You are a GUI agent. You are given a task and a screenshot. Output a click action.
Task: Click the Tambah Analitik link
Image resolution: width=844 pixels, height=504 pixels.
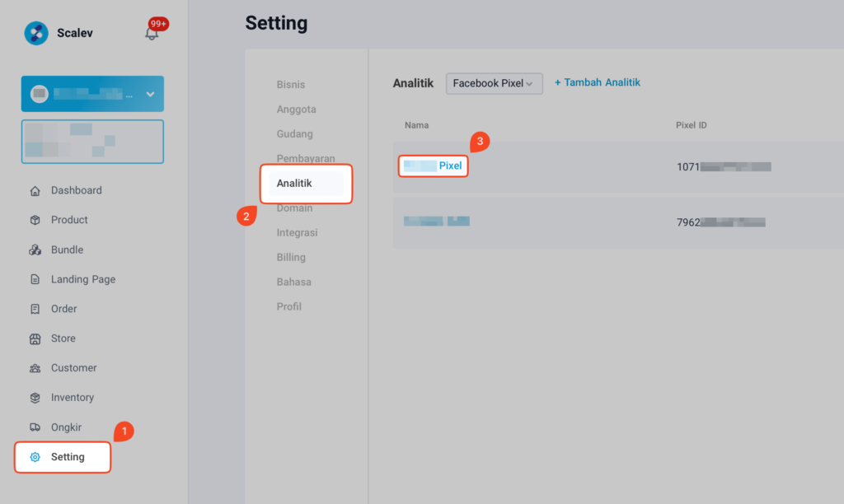tap(598, 83)
